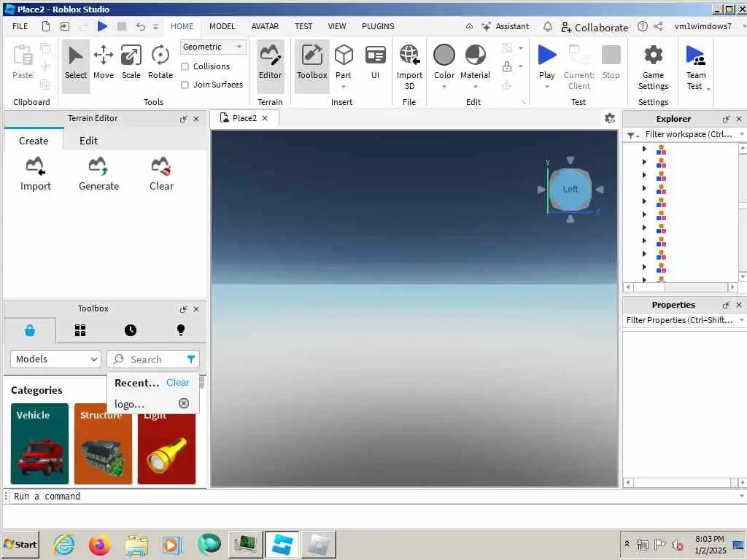Image resolution: width=747 pixels, height=560 pixels.
Task: Click the vm1wimdows7 username
Action: click(703, 26)
